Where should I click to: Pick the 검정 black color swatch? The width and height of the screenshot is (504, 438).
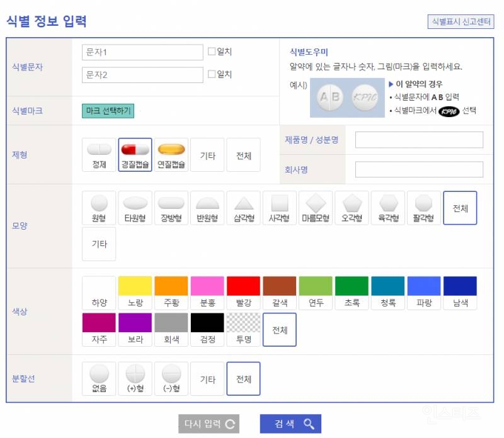tap(207, 330)
